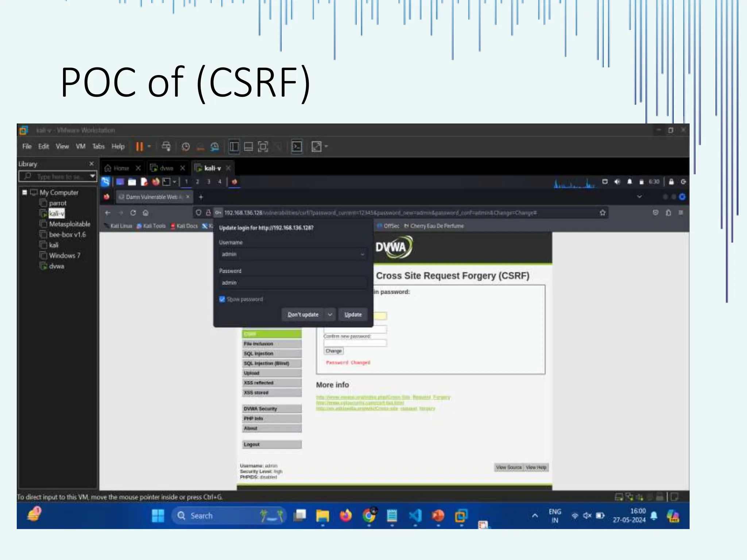Open the View menu in VMware
Screen dimensions: 747x560
coord(62,146)
